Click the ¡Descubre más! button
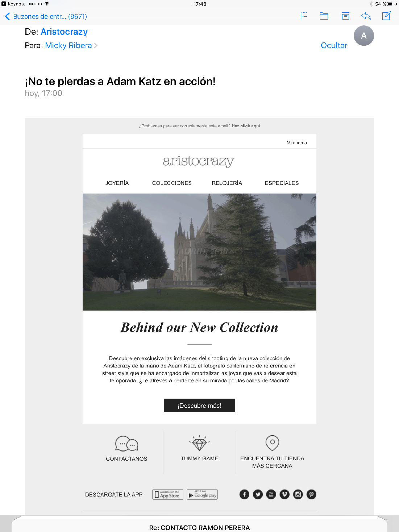 click(199, 406)
